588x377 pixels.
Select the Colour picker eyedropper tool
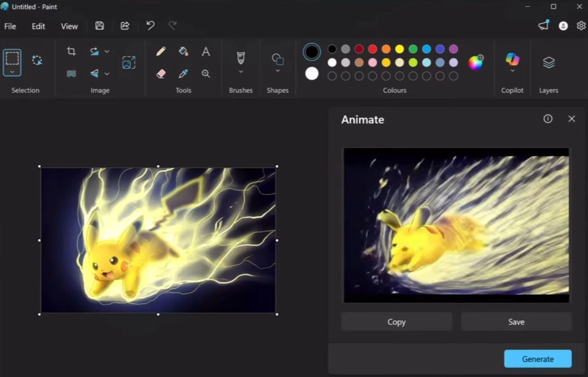[x=183, y=74]
